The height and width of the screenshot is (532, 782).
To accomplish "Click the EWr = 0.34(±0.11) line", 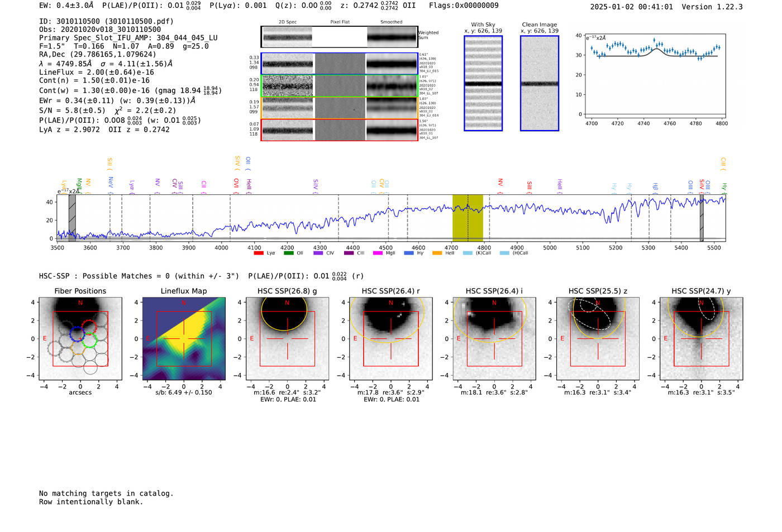I will (117, 100).
